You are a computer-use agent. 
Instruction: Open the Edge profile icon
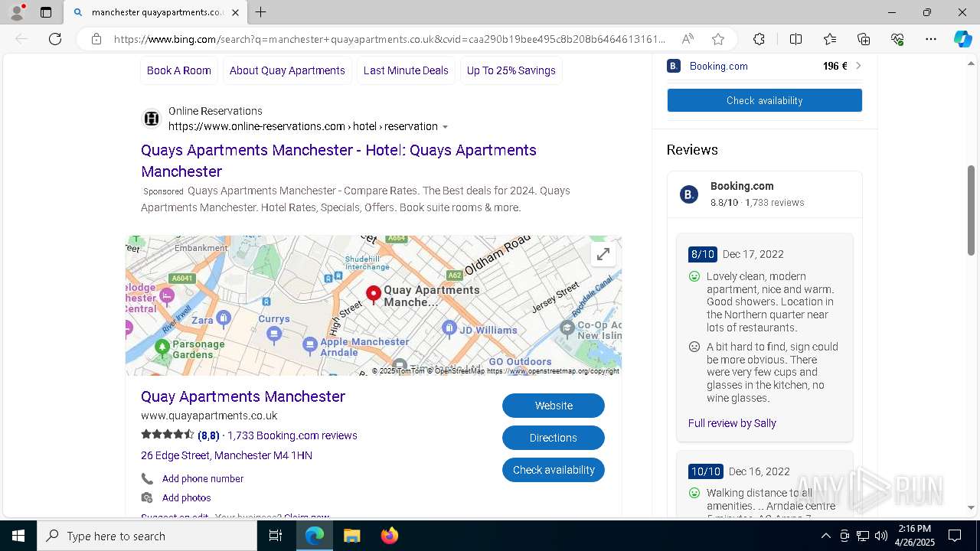pos(17,12)
